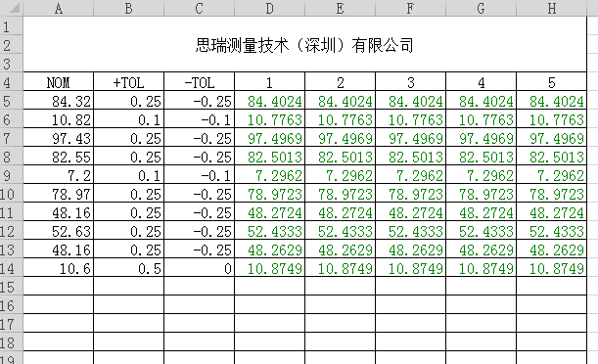Click empty cell A15

tap(59, 287)
